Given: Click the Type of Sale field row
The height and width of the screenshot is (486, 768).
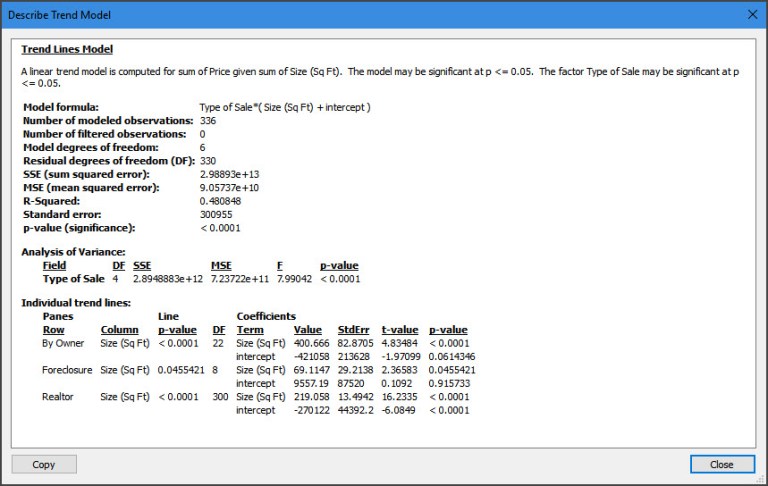Looking at the screenshot, I should click(x=73, y=278).
